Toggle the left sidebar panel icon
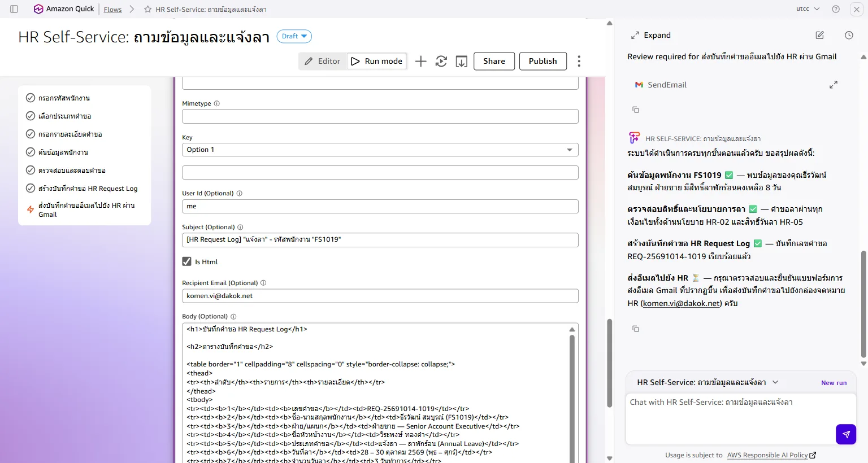 [14, 9]
